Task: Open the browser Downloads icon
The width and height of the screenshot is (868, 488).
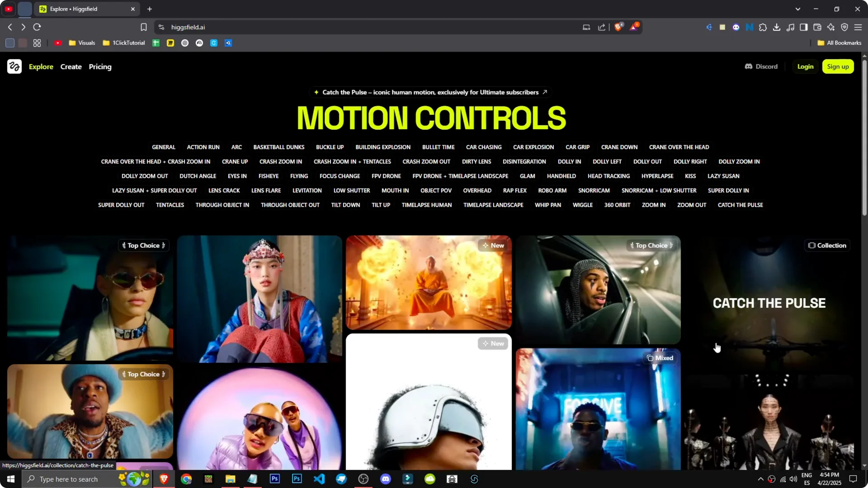Action: click(x=777, y=27)
